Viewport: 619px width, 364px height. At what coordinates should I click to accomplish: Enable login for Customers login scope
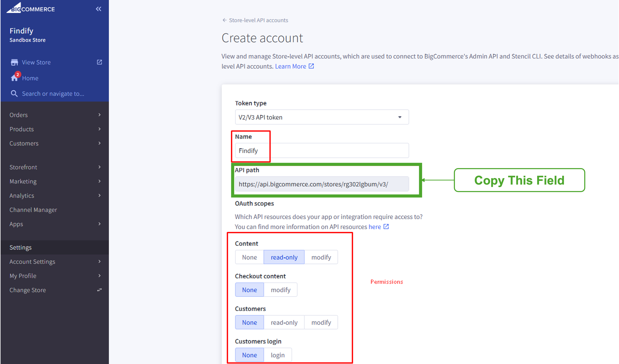click(277, 355)
